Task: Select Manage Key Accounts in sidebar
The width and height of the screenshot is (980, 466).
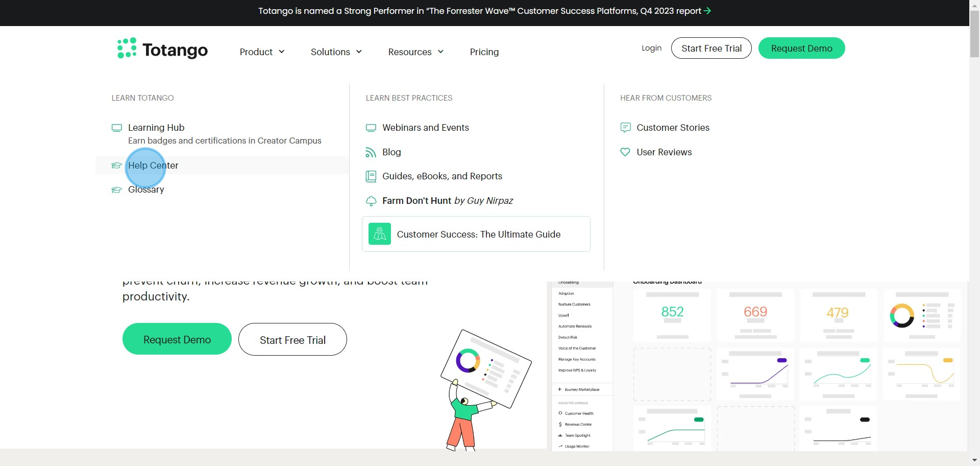Action: pos(577,359)
